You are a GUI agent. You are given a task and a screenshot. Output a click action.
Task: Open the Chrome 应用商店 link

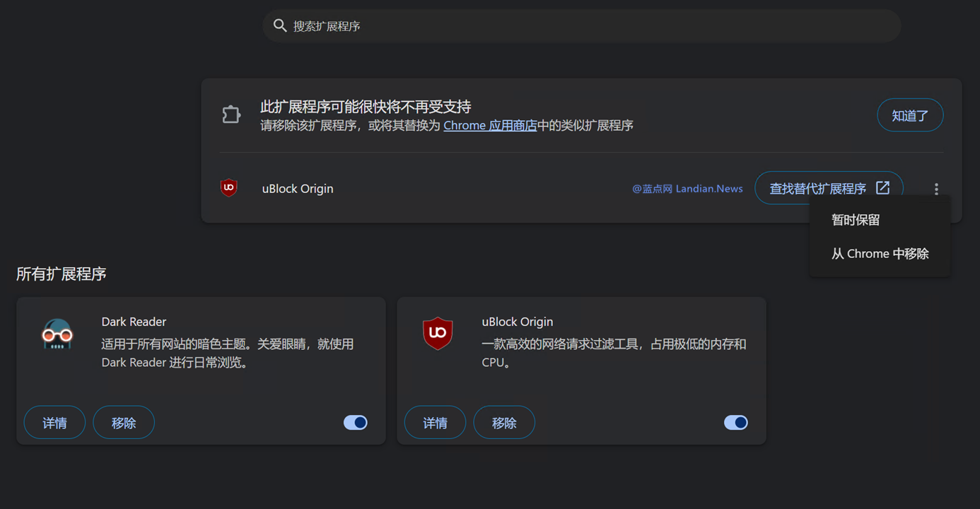(489, 126)
